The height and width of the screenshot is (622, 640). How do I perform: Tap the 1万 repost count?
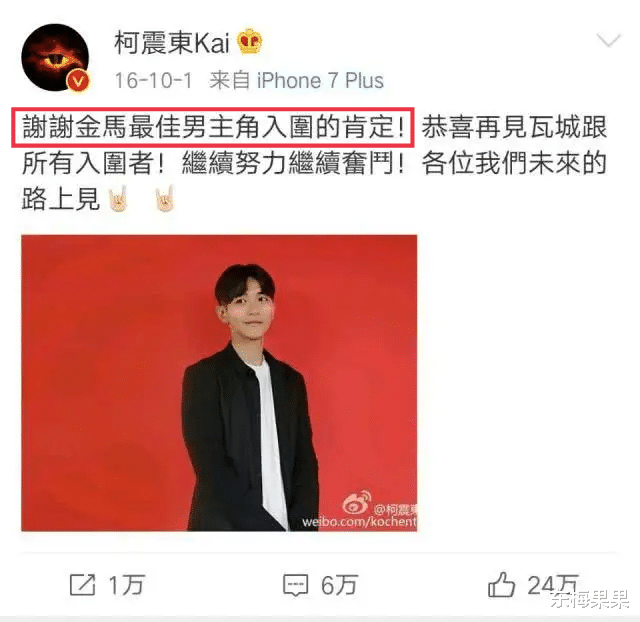click(x=126, y=585)
